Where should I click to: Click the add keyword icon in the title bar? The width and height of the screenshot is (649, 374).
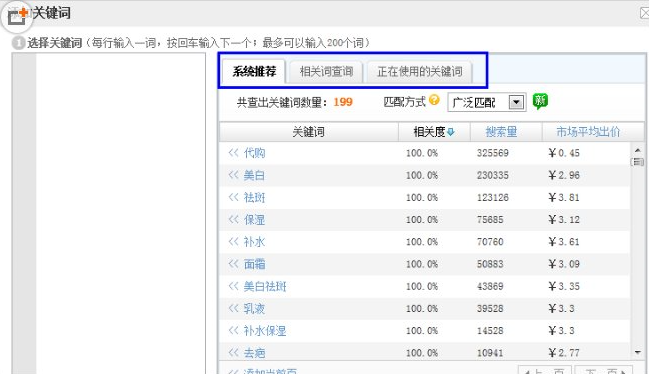click(17, 17)
